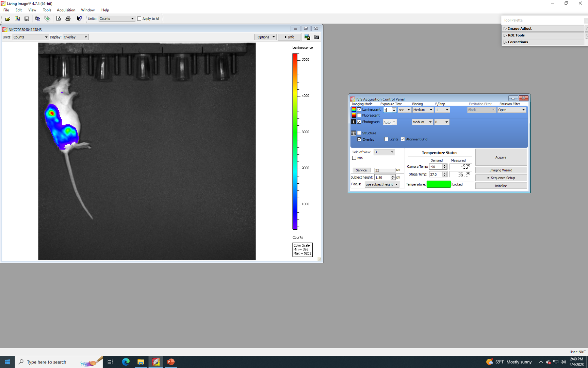
Task: Click the What's This help cursor icon
Action: pos(79,19)
